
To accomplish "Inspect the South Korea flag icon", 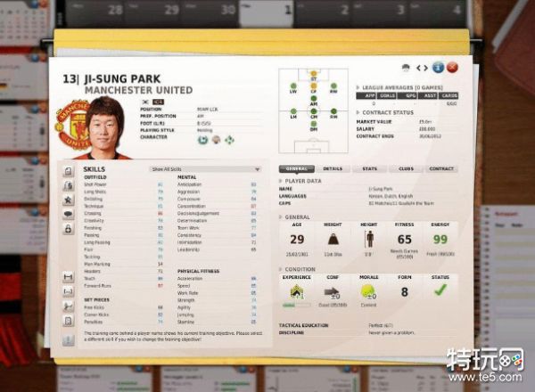I will pyautogui.click(x=145, y=102).
